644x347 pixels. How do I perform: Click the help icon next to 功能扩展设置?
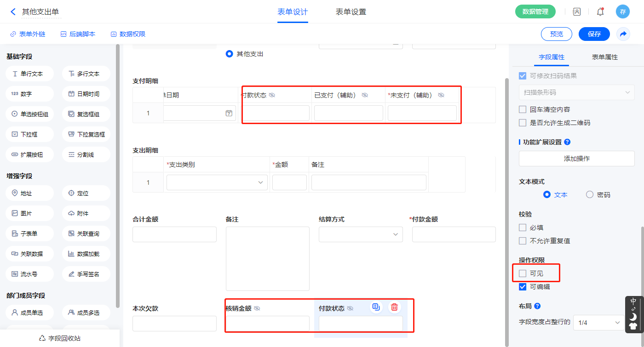[567, 142]
